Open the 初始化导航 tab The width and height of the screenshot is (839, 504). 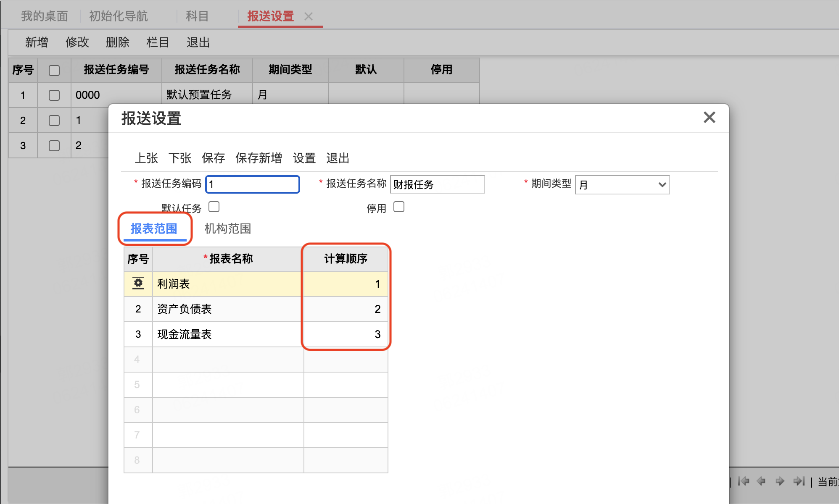(x=118, y=16)
